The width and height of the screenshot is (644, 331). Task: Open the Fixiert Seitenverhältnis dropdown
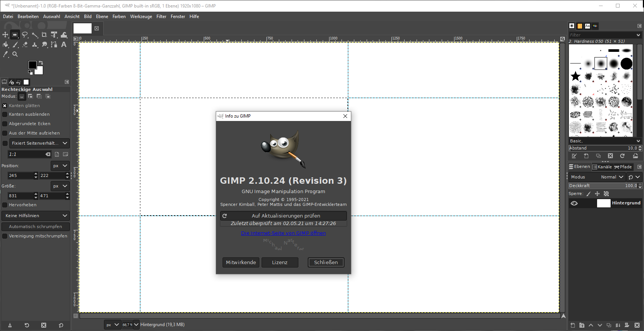39,143
